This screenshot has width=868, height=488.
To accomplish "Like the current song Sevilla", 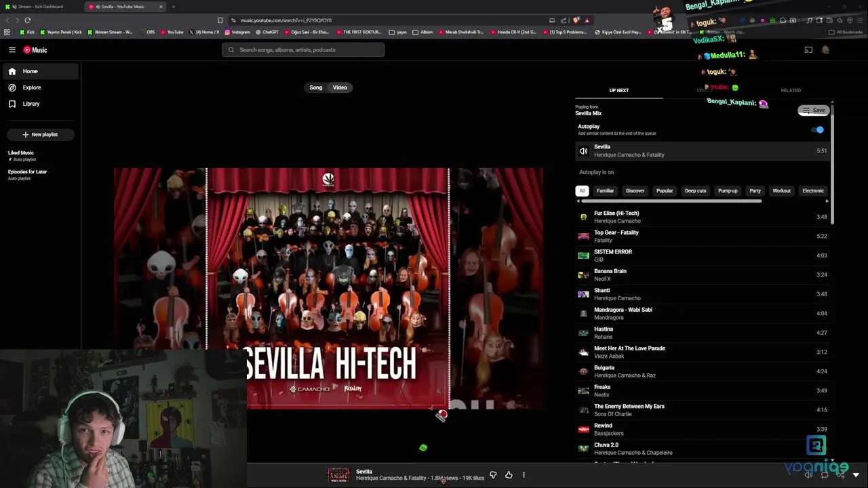I will tap(509, 475).
